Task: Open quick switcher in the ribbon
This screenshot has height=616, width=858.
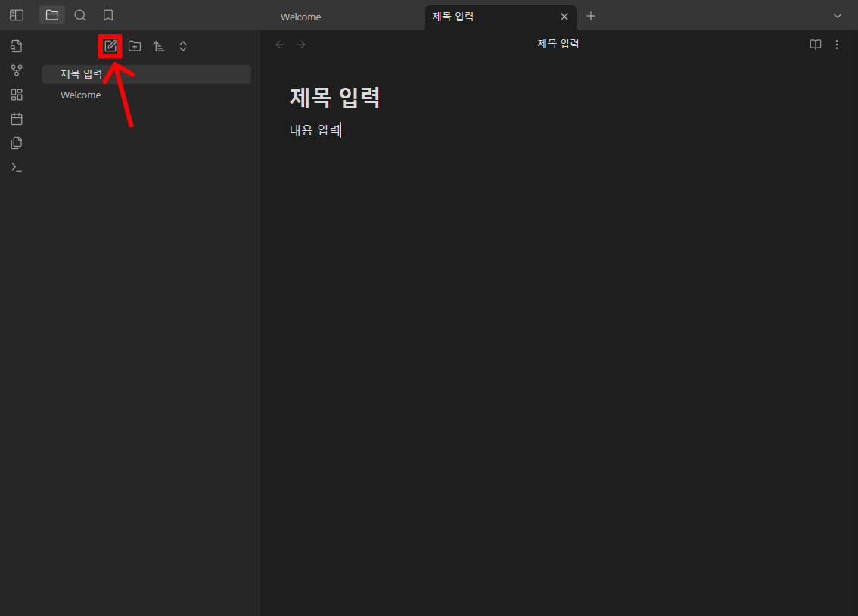Action: click(x=17, y=46)
